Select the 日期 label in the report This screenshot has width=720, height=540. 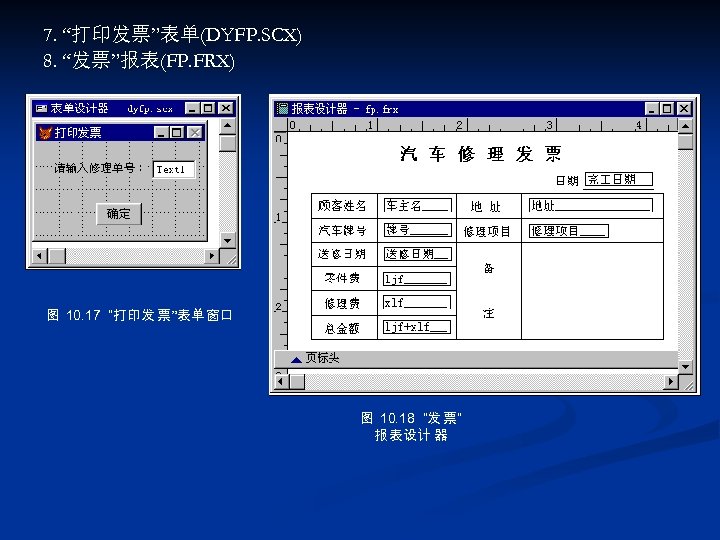click(x=567, y=180)
